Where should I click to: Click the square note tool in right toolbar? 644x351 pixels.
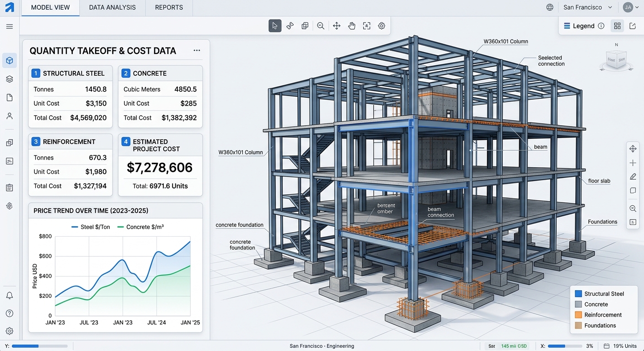pos(633,191)
